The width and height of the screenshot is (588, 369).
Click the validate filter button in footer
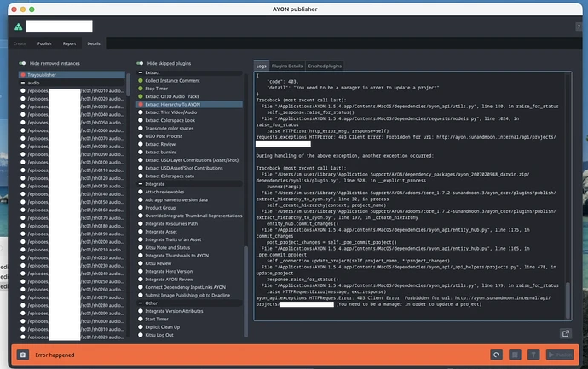533,355
